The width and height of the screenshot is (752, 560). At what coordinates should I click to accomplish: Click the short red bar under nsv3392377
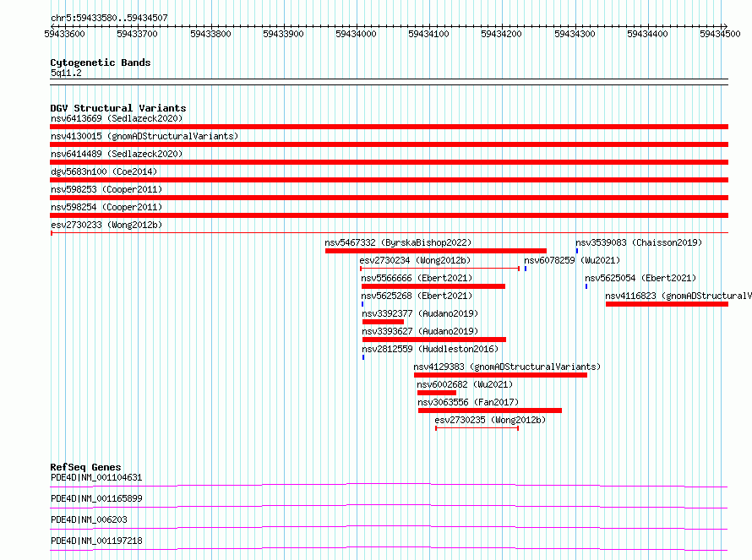[x=384, y=322]
